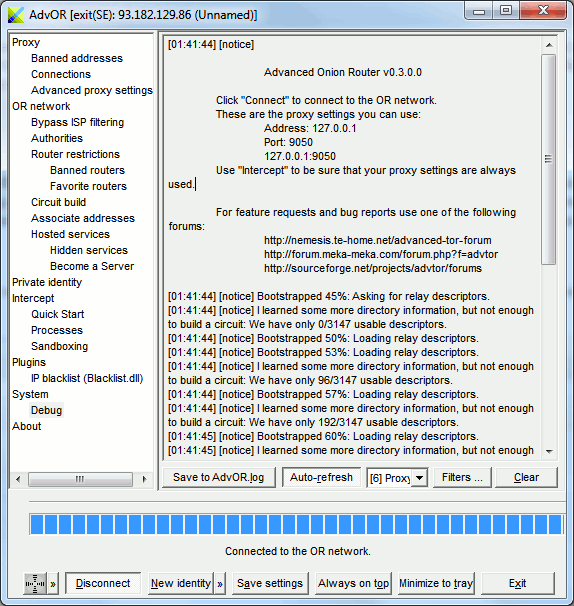Viewport: 574px width, 606px height.
Task: Select OR network in the tree
Action: tap(41, 106)
